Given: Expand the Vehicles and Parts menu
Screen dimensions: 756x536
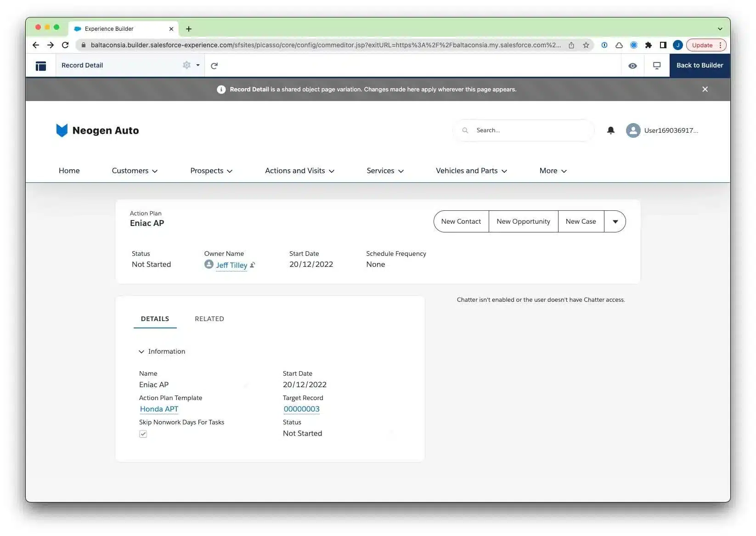Looking at the screenshot, I should (471, 171).
